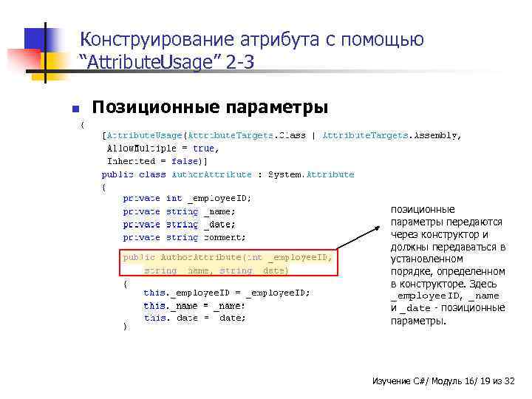This screenshot has height=399, width=532.
Task: Click 'this._date = _date;' assignment
Action: tap(195, 318)
